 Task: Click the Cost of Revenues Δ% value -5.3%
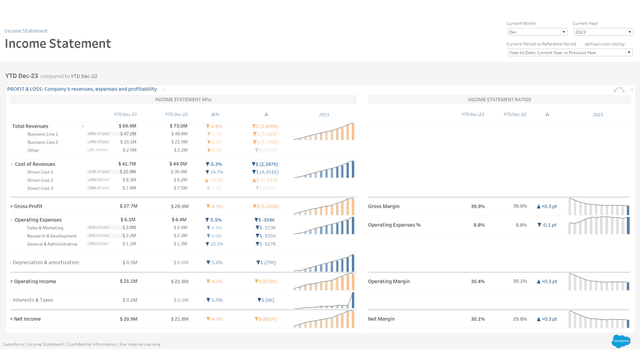point(213,164)
